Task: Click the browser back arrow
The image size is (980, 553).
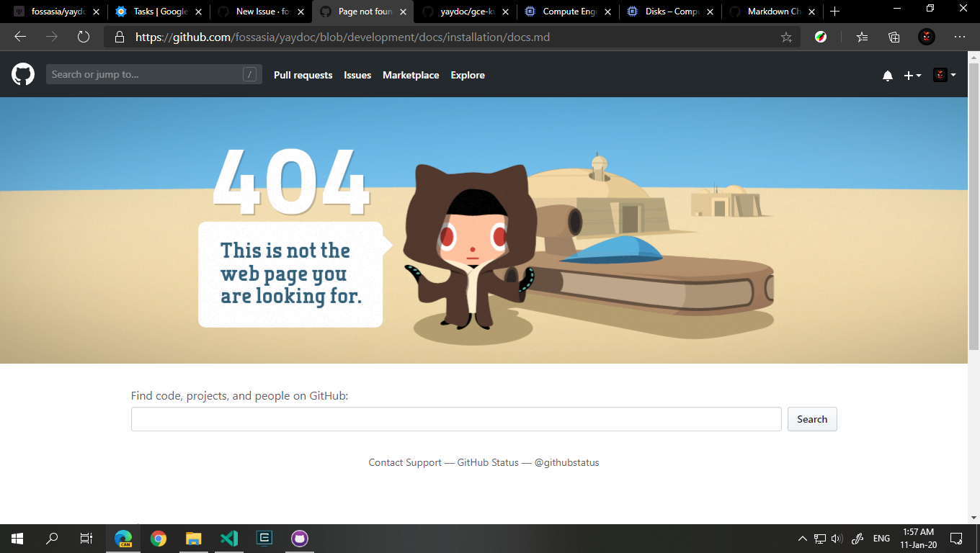Action: (20, 37)
